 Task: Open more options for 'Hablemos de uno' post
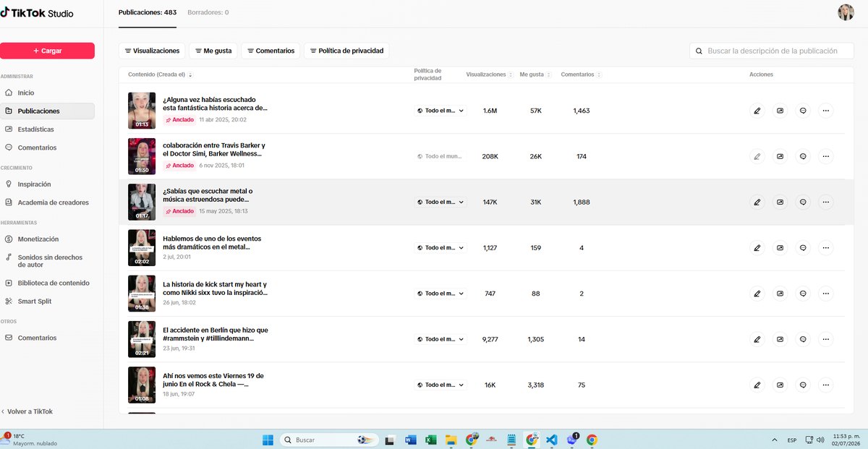tap(826, 248)
